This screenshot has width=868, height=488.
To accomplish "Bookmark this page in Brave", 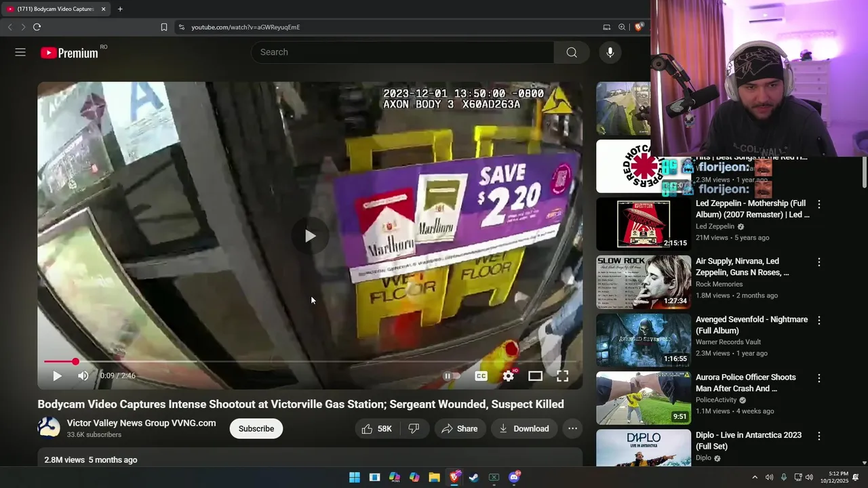I will 164,27.
